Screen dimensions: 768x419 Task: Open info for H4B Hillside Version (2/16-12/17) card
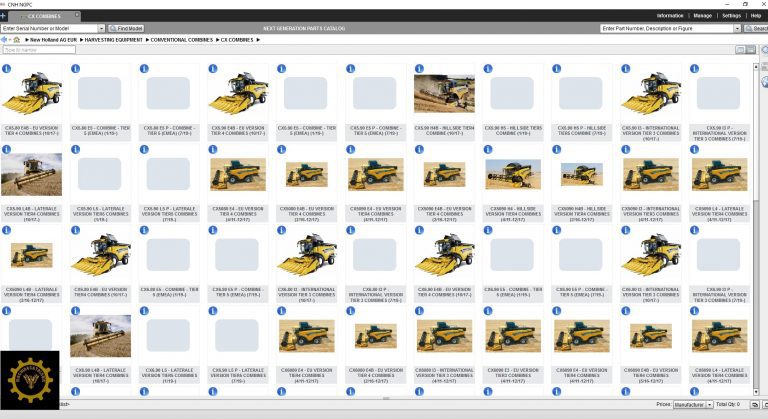tap(556, 149)
